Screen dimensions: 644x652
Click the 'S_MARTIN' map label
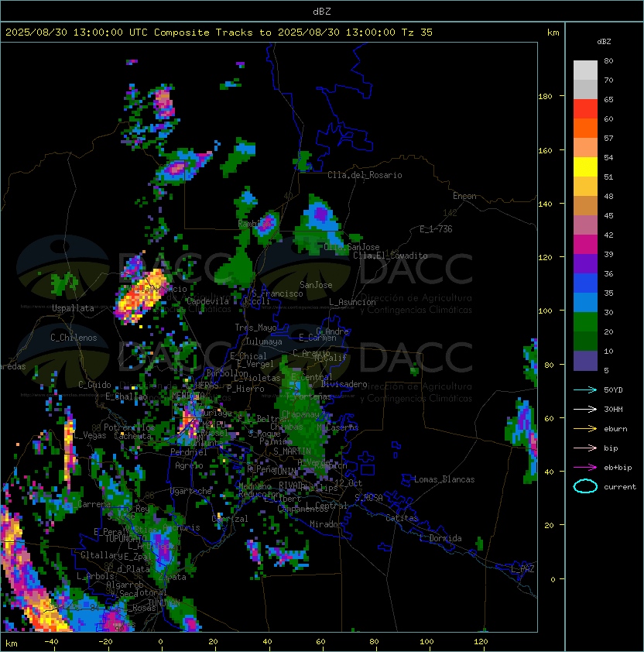(x=292, y=451)
